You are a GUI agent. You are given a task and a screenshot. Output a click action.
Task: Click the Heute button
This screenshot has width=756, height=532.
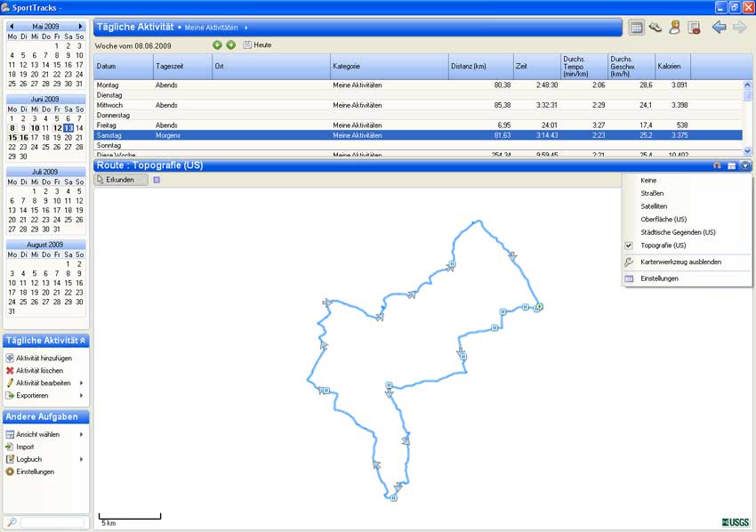pyautogui.click(x=257, y=44)
